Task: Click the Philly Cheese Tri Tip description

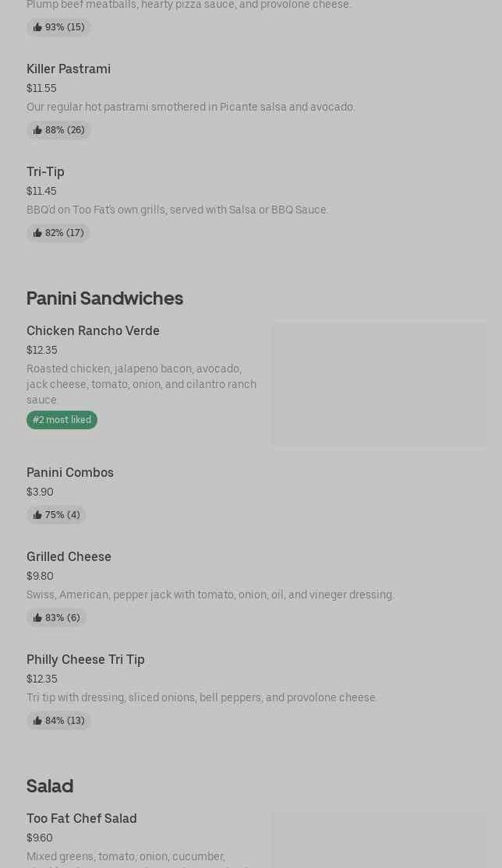Action: (202, 697)
